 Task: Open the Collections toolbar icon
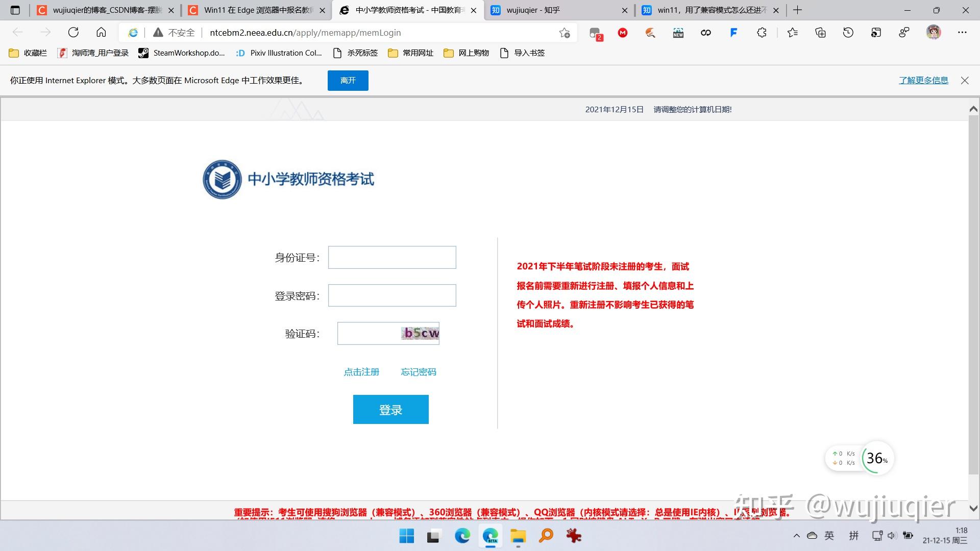(x=820, y=33)
